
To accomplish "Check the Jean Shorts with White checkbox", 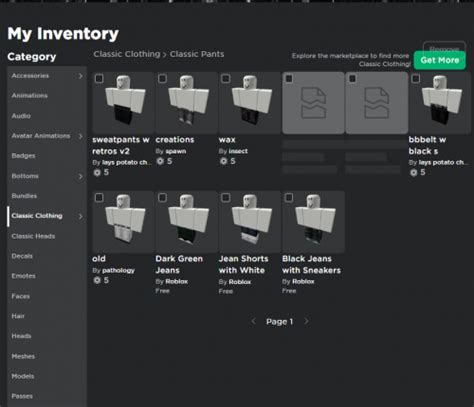I will tap(226, 198).
